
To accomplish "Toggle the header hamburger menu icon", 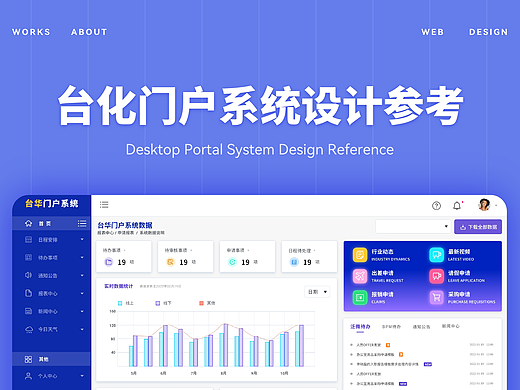I will (104, 205).
